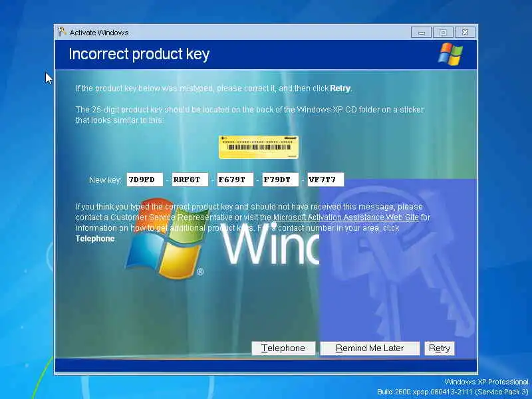Click 'Windows XP Professional' desktop text
This screenshot has height=399, width=532.
(487, 382)
